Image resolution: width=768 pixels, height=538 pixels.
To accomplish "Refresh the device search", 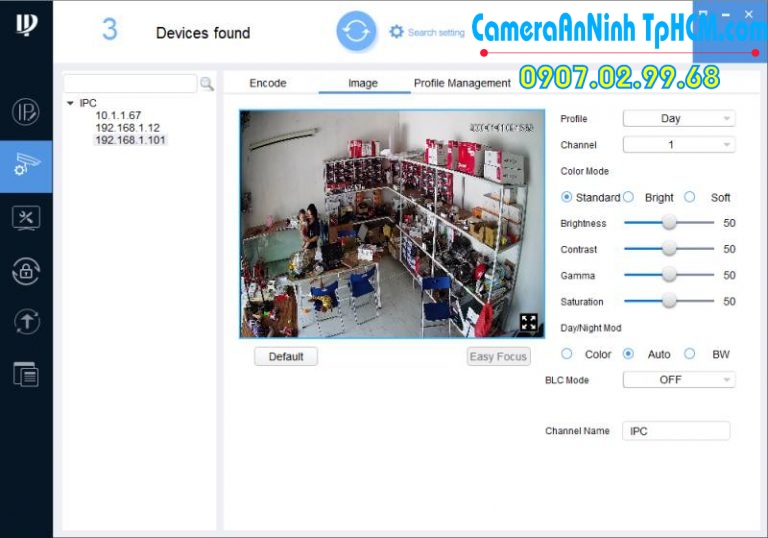I will click(356, 31).
